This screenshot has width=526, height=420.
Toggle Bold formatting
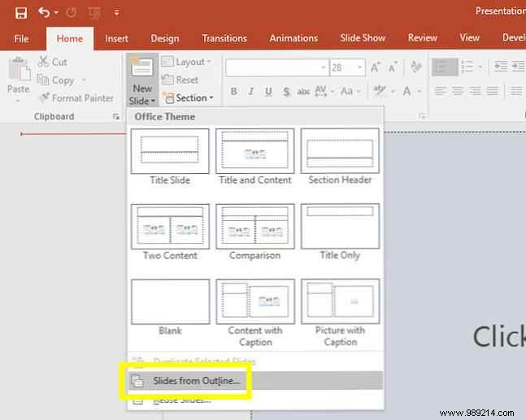(x=234, y=91)
